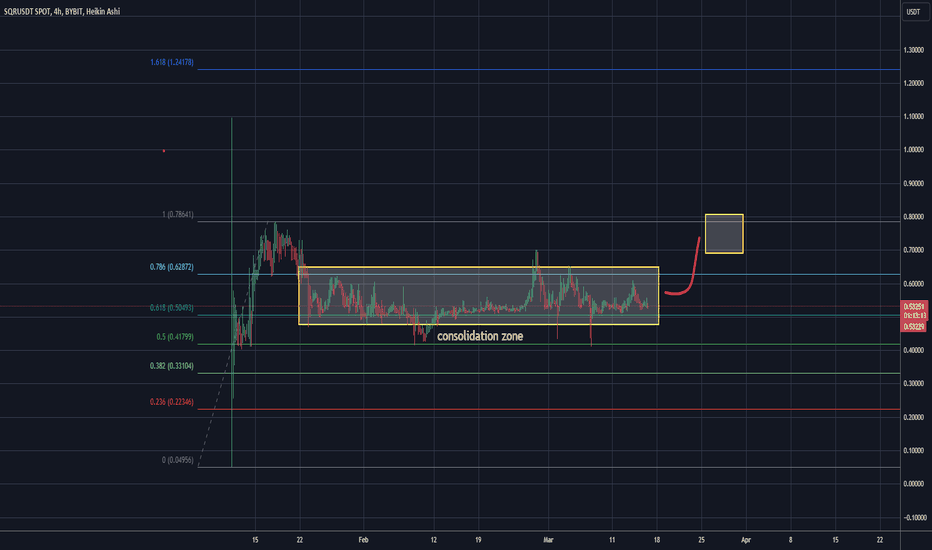932x550 pixels.
Task: Click the 25 date label on time axis
Action: [701, 540]
